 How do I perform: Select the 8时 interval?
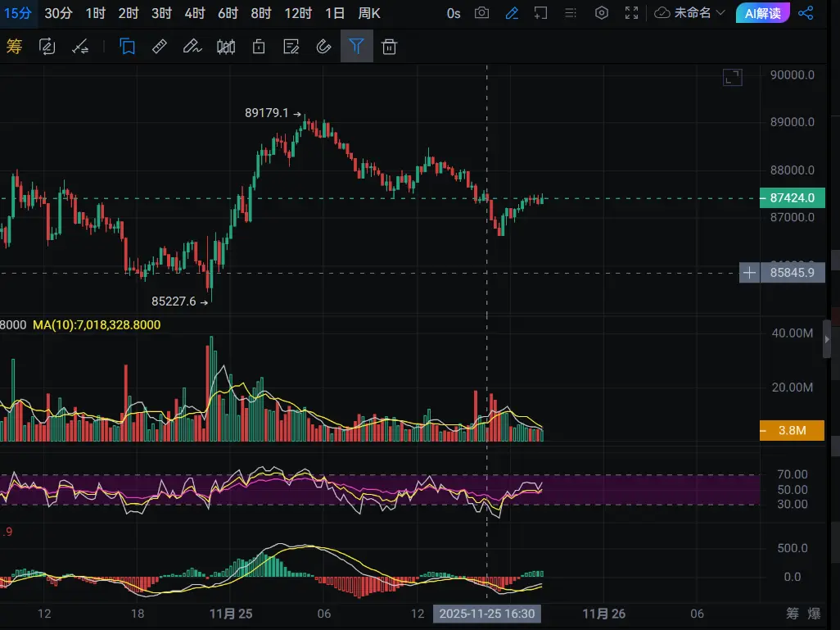point(261,13)
